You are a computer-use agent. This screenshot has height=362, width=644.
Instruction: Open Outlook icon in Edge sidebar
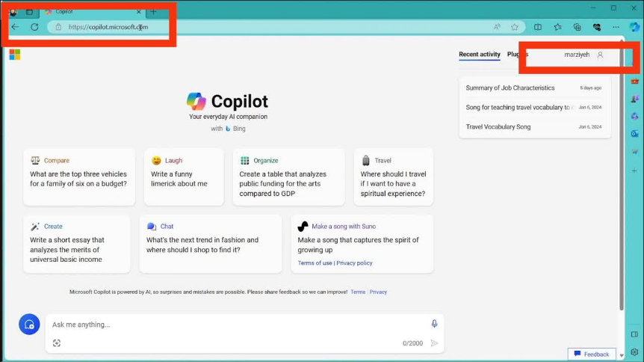click(634, 134)
